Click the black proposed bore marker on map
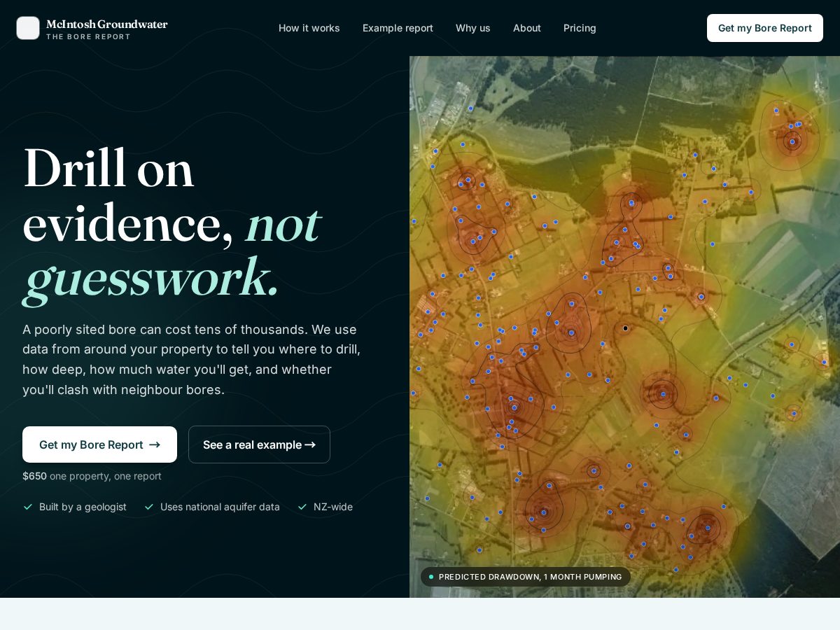This screenshot has width=840, height=630. [x=625, y=328]
